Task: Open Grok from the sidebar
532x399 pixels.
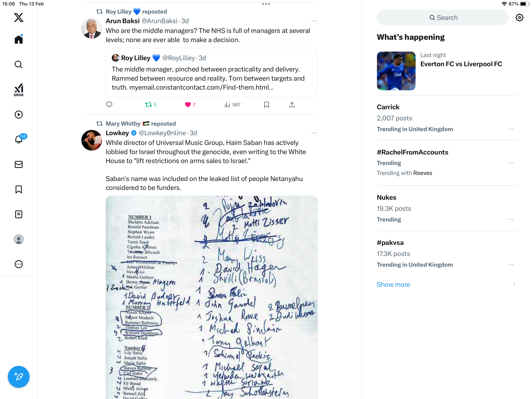Action: click(18, 90)
